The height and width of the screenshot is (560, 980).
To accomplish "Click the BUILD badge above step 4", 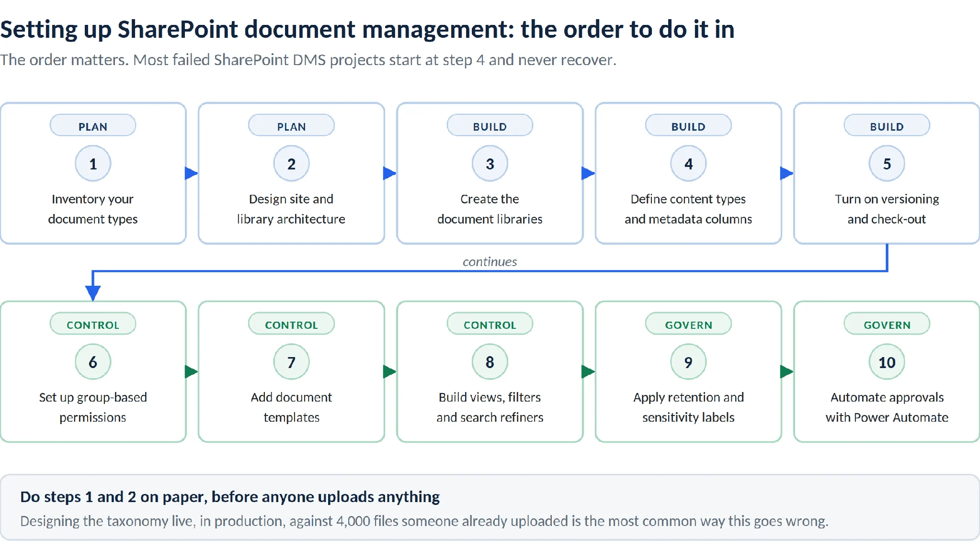I will [688, 126].
